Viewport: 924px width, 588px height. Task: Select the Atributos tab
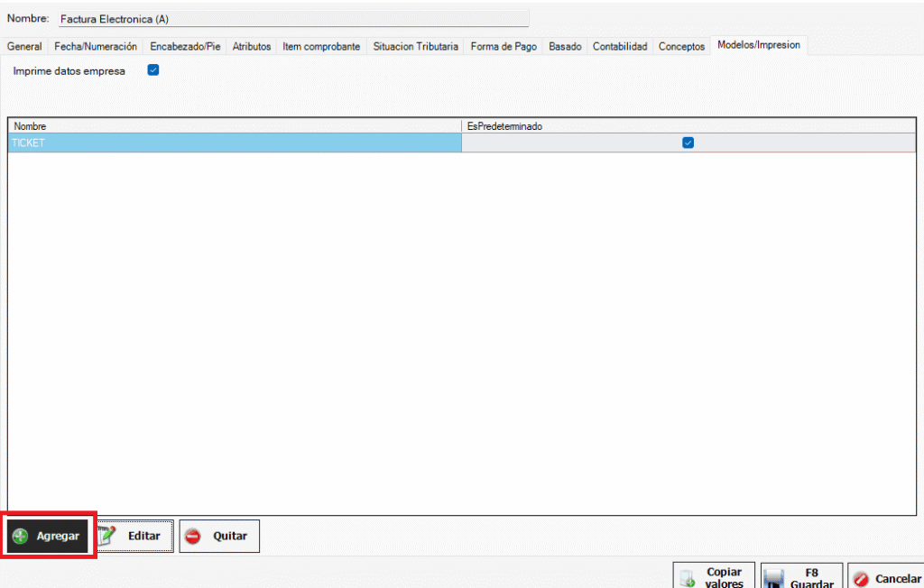pyautogui.click(x=252, y=46)
